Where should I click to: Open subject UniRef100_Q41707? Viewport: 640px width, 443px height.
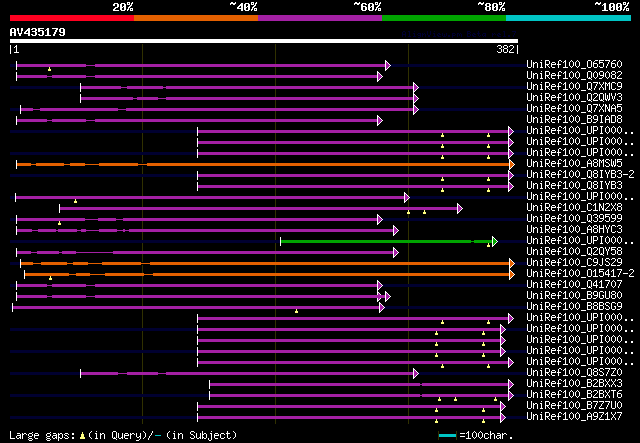click(574, 285)
